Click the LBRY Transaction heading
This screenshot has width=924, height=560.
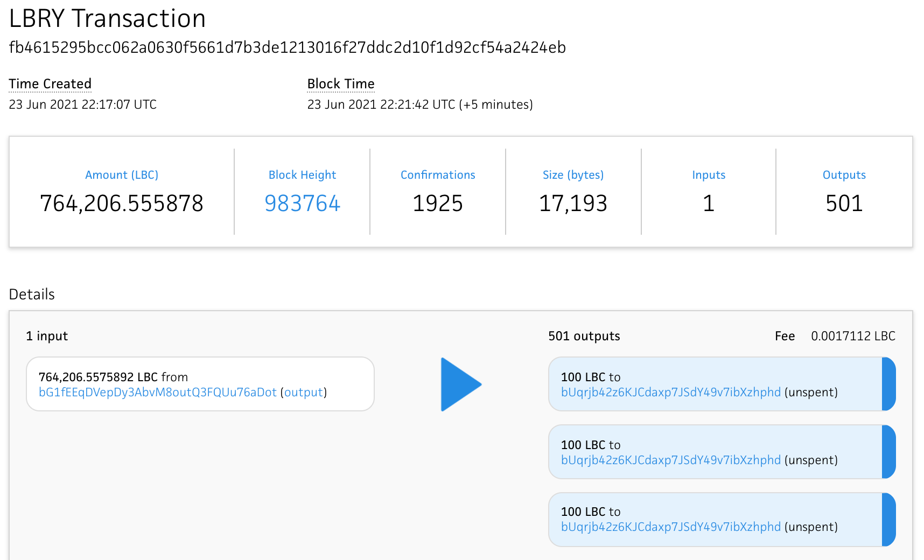point(108,18)
